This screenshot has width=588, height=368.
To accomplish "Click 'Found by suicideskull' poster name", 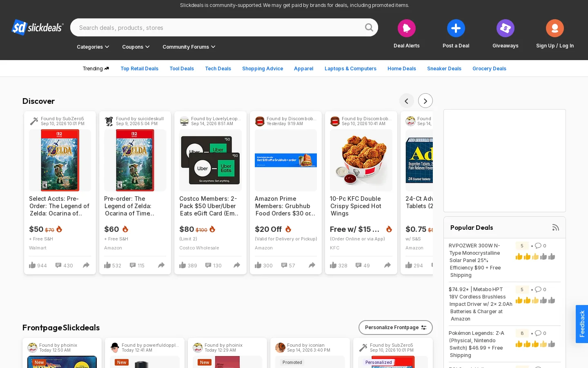I will [140, 119].
